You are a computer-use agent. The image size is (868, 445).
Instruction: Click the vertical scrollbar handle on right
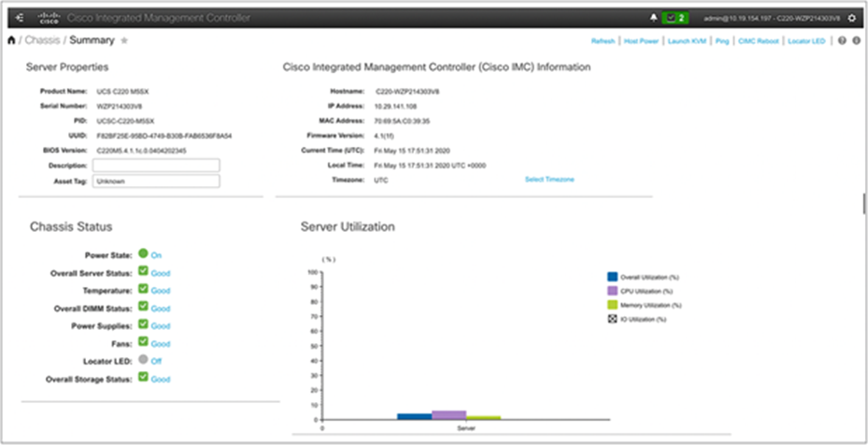click(x=864, y=204)
